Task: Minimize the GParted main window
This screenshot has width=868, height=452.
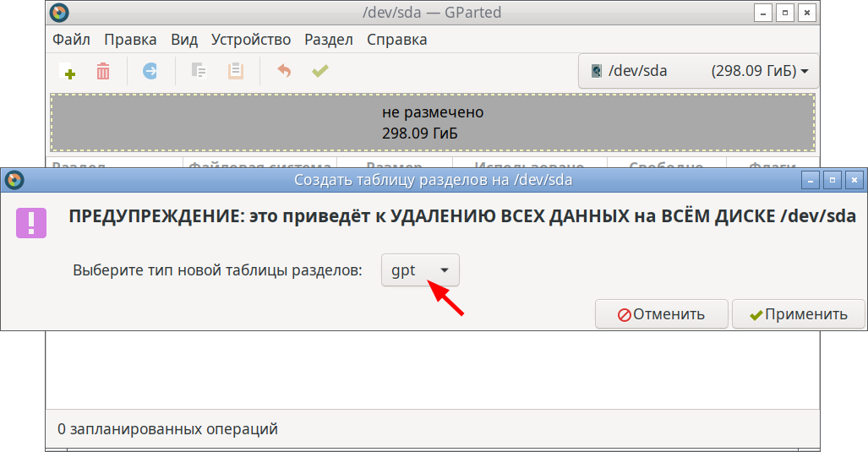Action: click(x=763, y=12)
